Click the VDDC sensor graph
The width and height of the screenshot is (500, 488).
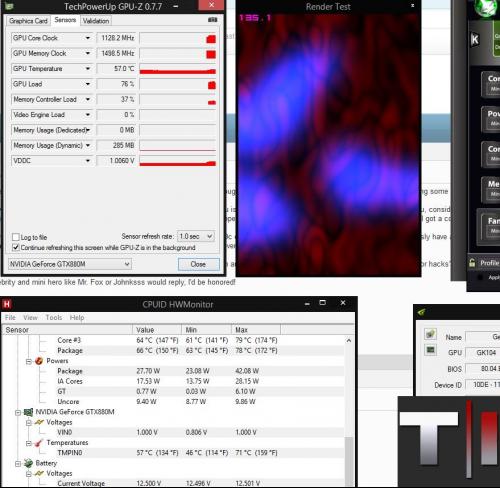click(x=178, y=161)
